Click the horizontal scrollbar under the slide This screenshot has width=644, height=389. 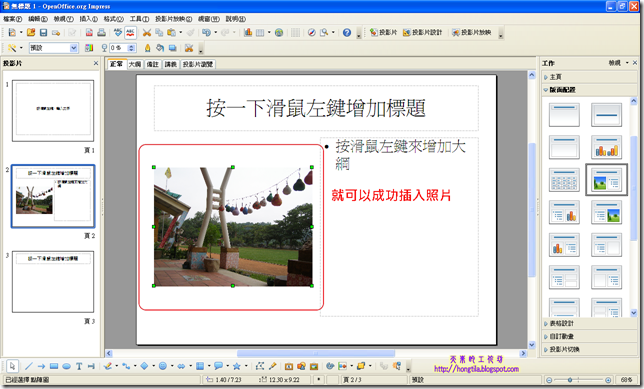click(x=316, y=353)
